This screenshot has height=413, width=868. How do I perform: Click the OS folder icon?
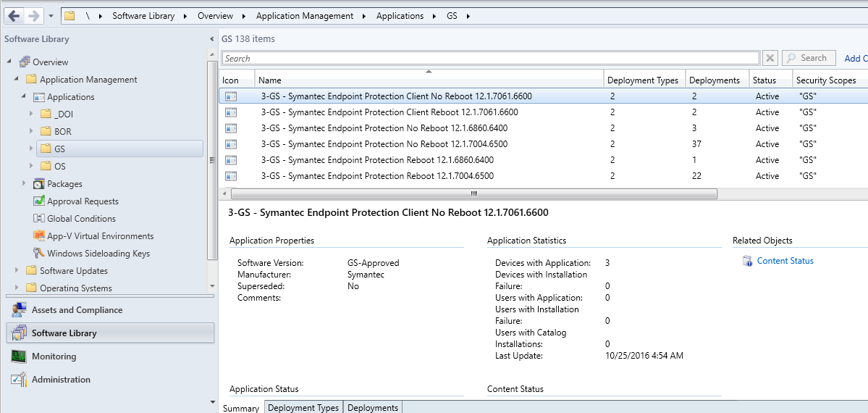[46, 167]
